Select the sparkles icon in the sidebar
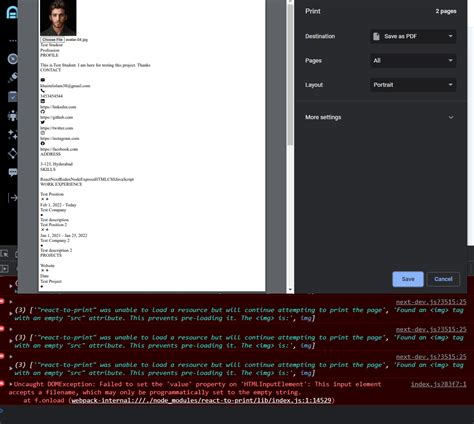Viewport: 474px width, 424px height. point(13,134)
